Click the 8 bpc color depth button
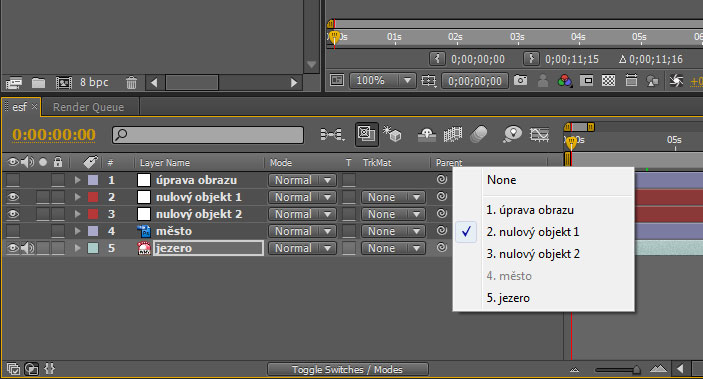Viewport: 703px width, 379px height. pos(94,82)
